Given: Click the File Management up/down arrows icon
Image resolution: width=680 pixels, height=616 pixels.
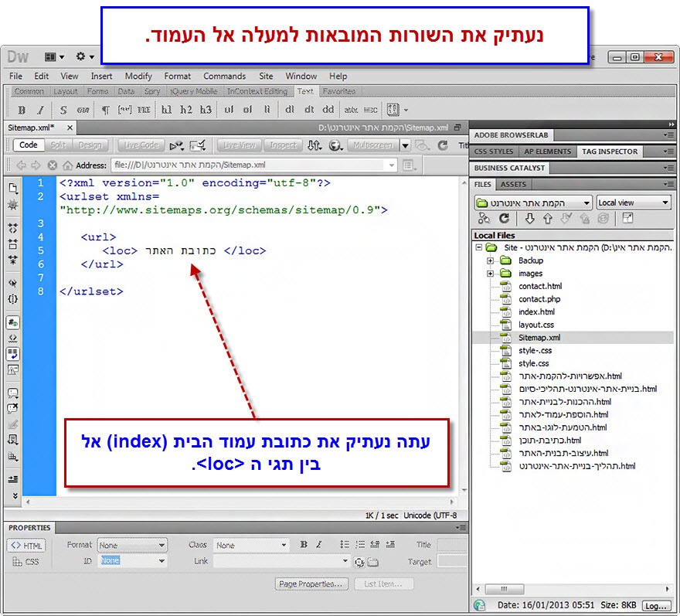Looking at the screenshot, I should coord(314,145).
